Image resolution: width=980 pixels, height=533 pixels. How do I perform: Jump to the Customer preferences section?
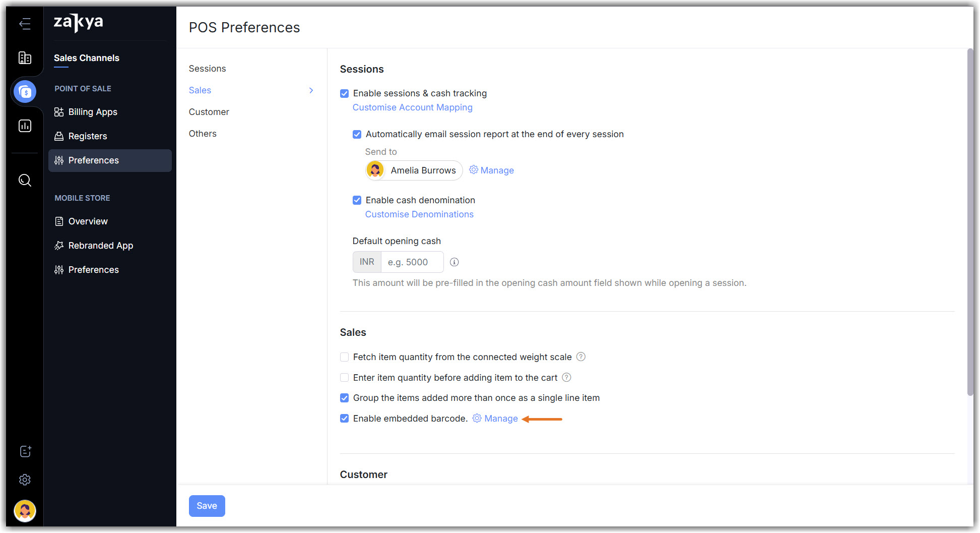point(209,112)
